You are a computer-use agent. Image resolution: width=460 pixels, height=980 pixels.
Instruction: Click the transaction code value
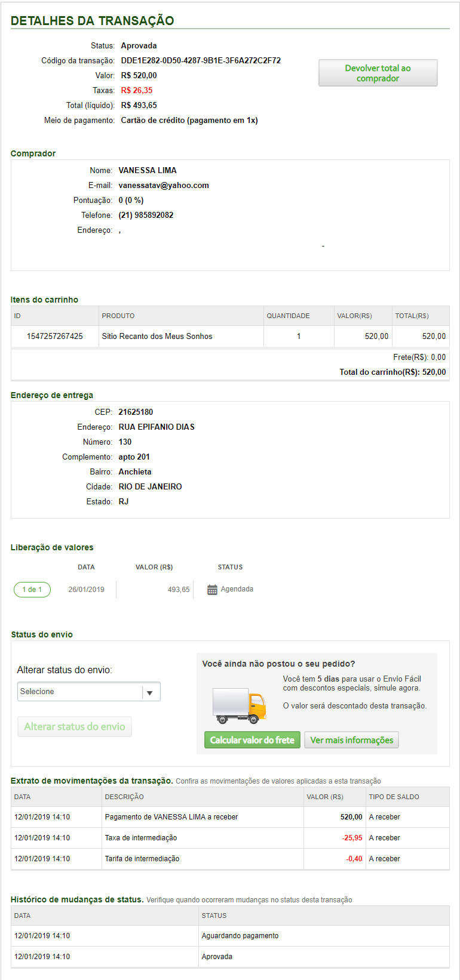201,61
